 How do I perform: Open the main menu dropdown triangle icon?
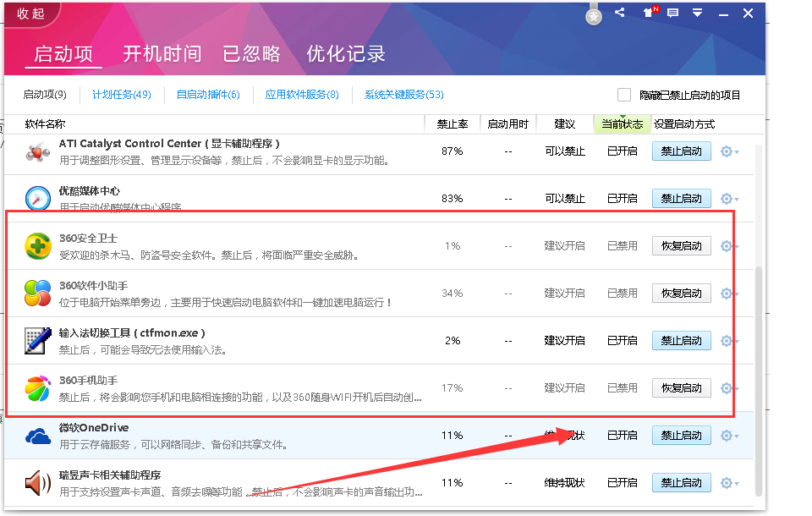point(698,13)
